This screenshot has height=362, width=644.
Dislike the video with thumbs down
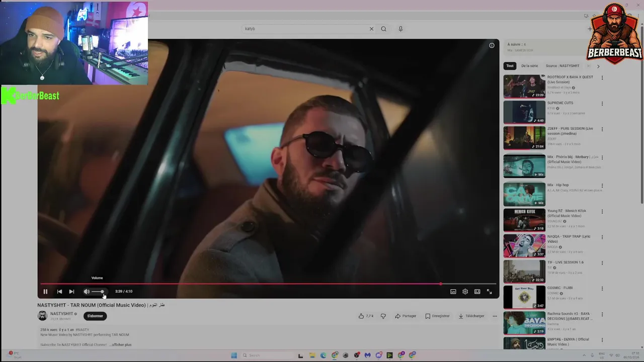(383, 316)
